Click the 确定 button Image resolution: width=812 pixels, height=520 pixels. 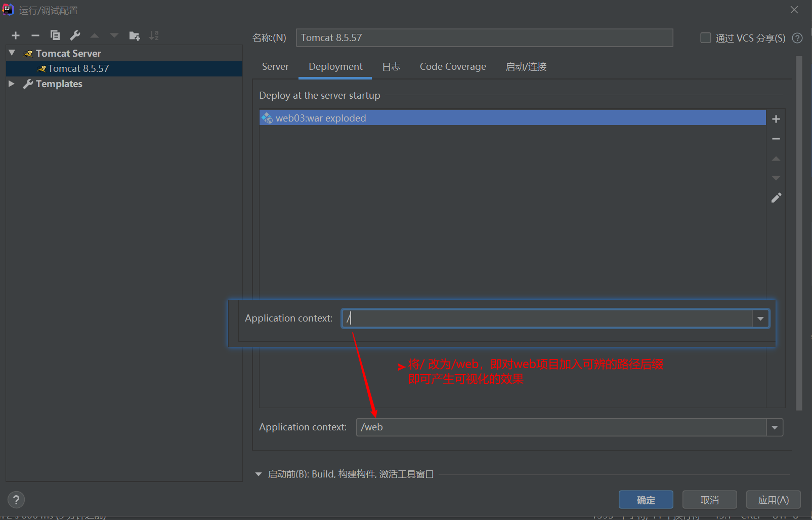[x=645, y=499]
